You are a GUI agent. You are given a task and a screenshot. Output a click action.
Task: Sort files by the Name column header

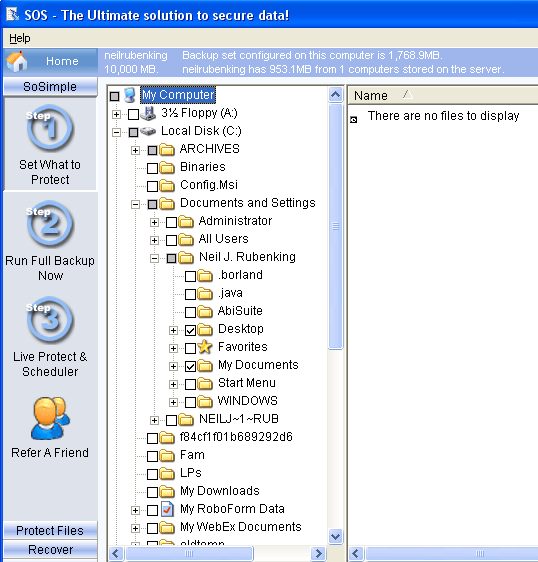371,96
